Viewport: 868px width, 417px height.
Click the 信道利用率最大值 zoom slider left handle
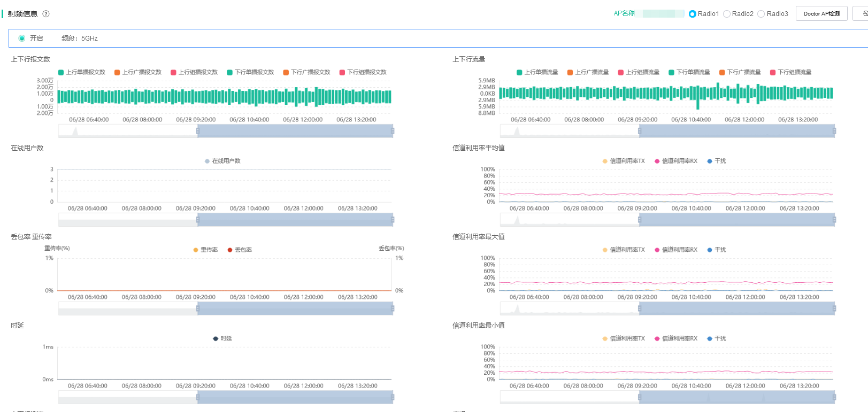[x=640, y=308]
